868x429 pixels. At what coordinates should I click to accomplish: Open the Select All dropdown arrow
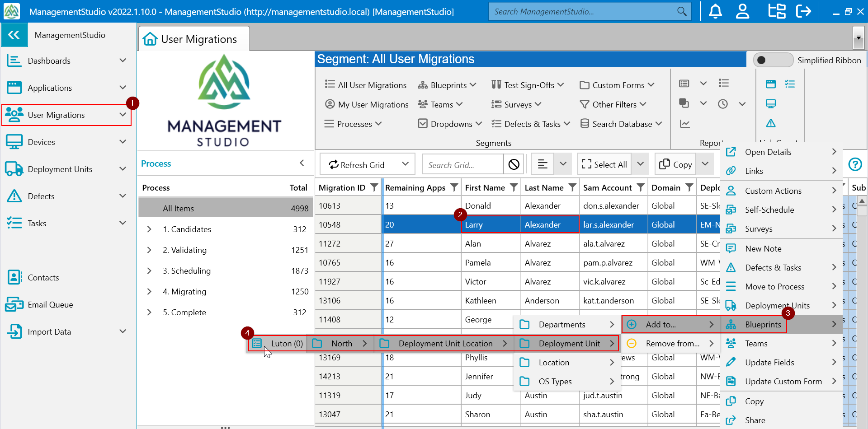click(640, 164)
